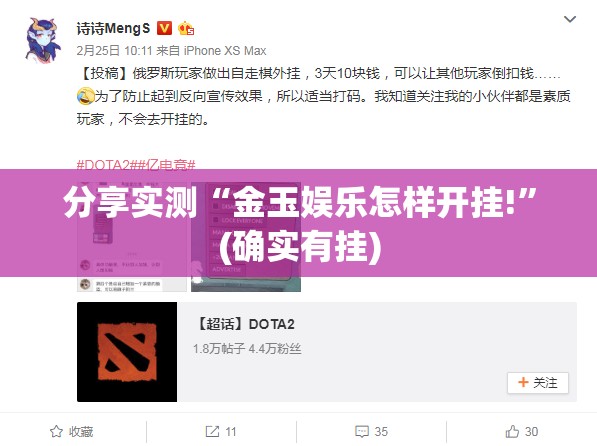Viewport: 597px width, 446px height.
Task: Open the post options chevron menu
Action: click(570, 19)
